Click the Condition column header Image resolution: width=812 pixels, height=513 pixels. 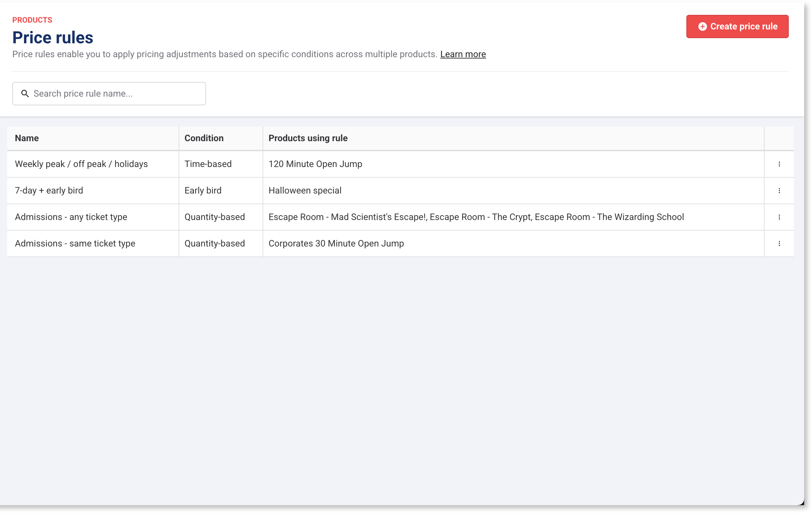[x=204, y=138]
